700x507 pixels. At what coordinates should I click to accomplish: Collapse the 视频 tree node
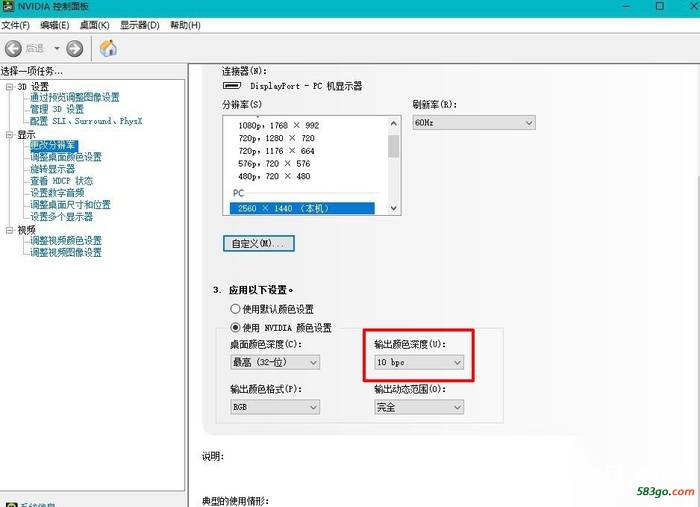pos(9,230)
